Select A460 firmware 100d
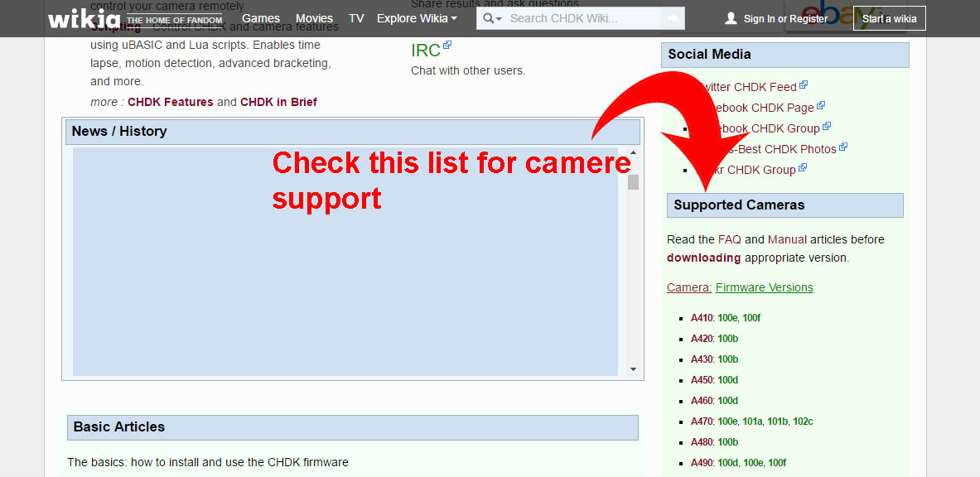The image size is (980, 477). click(x=728, y=401)
